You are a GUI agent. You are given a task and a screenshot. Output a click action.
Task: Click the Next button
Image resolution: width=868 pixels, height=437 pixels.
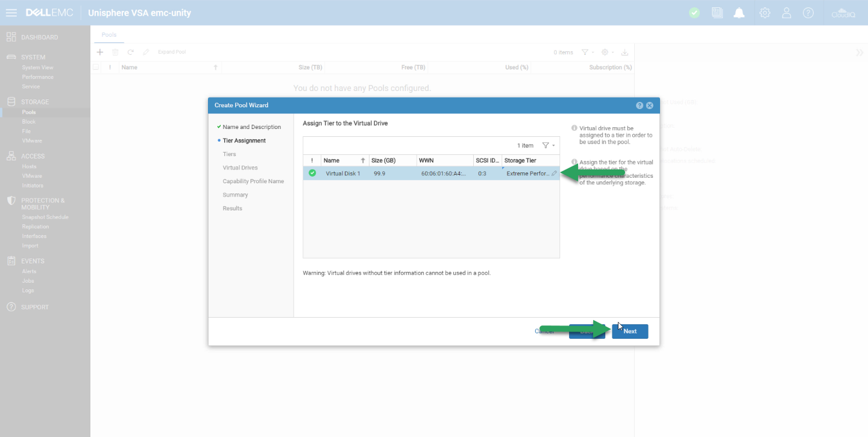630,331
